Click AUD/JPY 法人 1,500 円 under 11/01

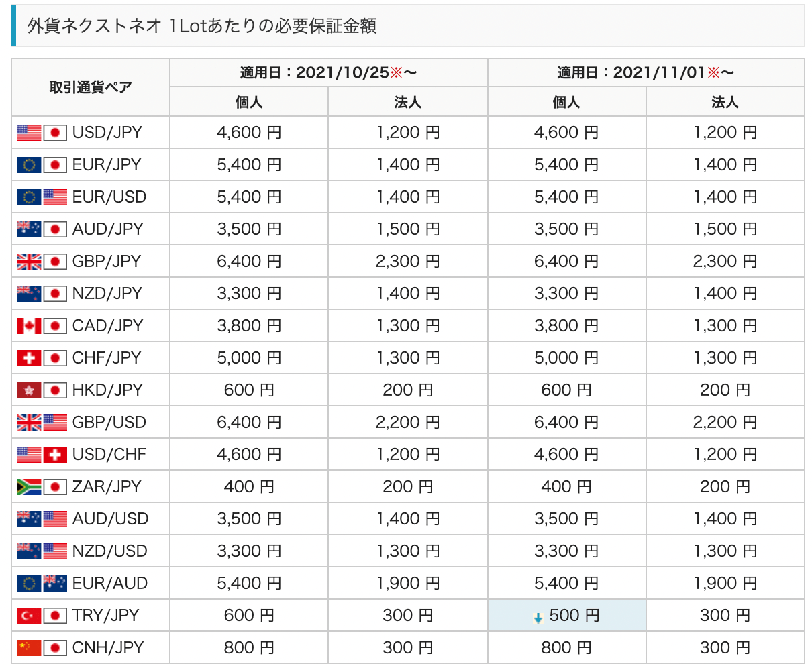pos(725,229)
